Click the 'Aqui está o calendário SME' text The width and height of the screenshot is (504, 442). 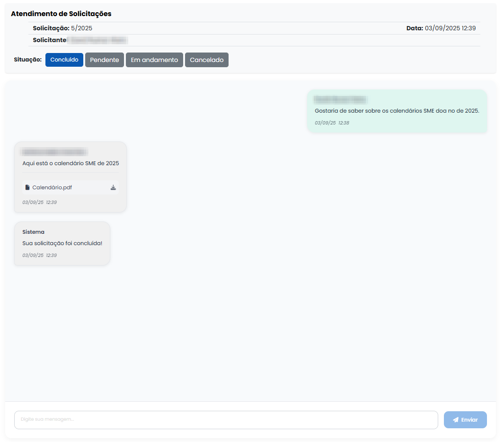pos(71,163)
